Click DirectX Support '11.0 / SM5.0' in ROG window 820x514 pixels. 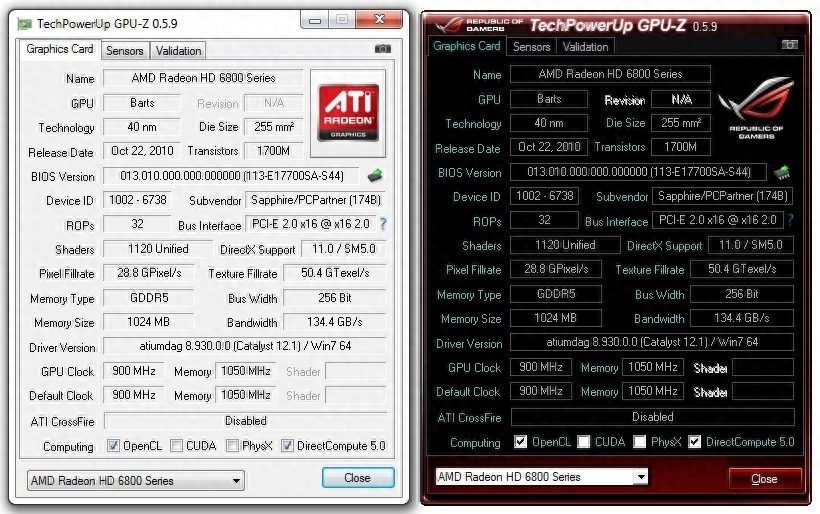pyautogui.click(x=751, y=245)
